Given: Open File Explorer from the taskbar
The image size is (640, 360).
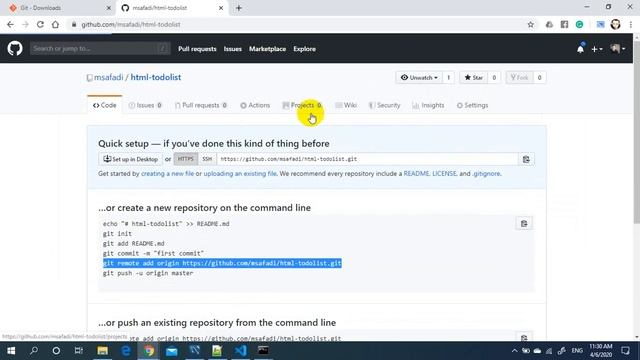Looking at the screenshot, I should (102, 351).
